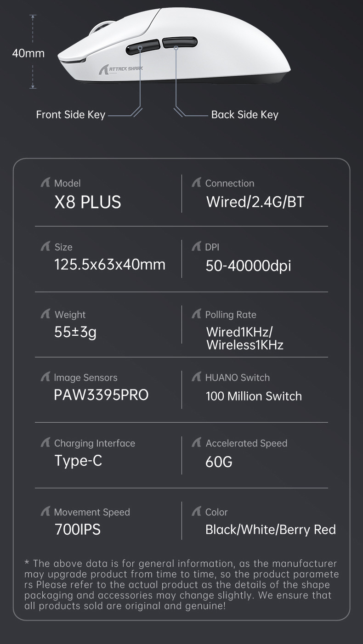363x644 pixels.
Task: Click the Black/White/Berry Red color text
Action: (270, 530)
